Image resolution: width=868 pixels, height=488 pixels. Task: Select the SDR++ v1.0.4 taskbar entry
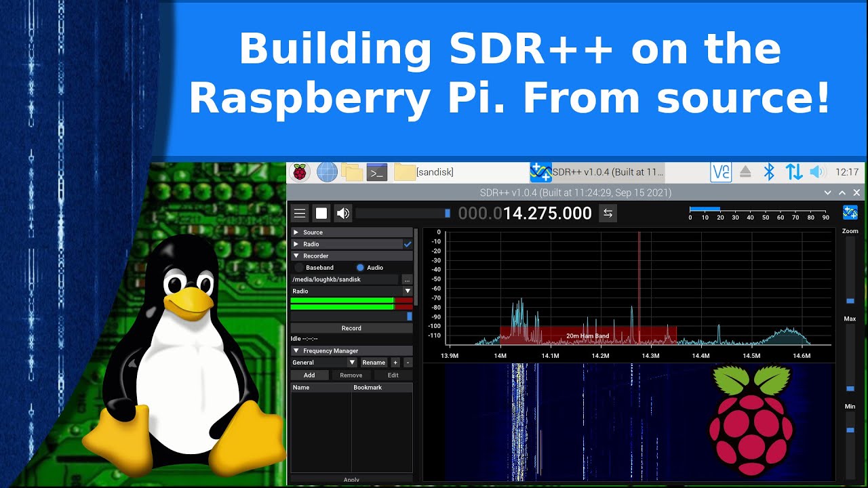pos(597,172)
